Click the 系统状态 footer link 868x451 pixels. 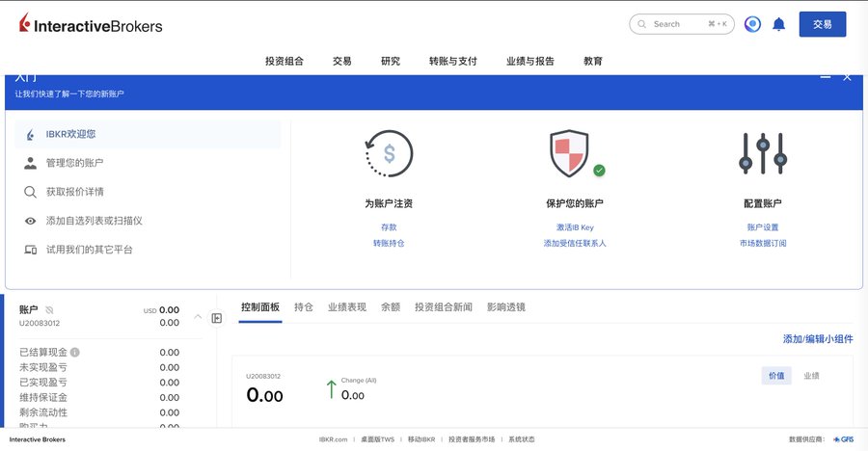tap(522, 439)
